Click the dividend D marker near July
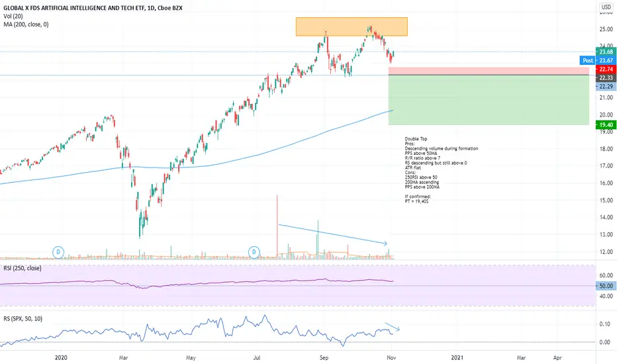 [x=254, y=252]
